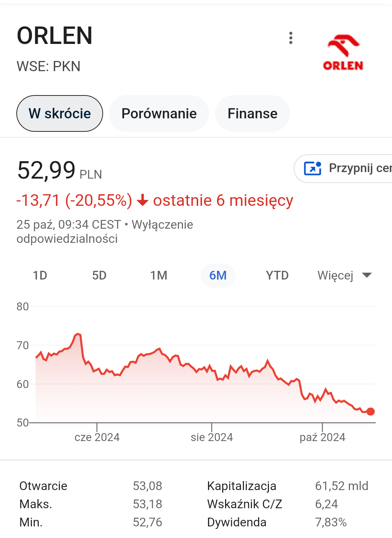Click the ORLEN title heading
Image resolution: width=392 pixels, height=538 pixels.
tap(55, 36)
